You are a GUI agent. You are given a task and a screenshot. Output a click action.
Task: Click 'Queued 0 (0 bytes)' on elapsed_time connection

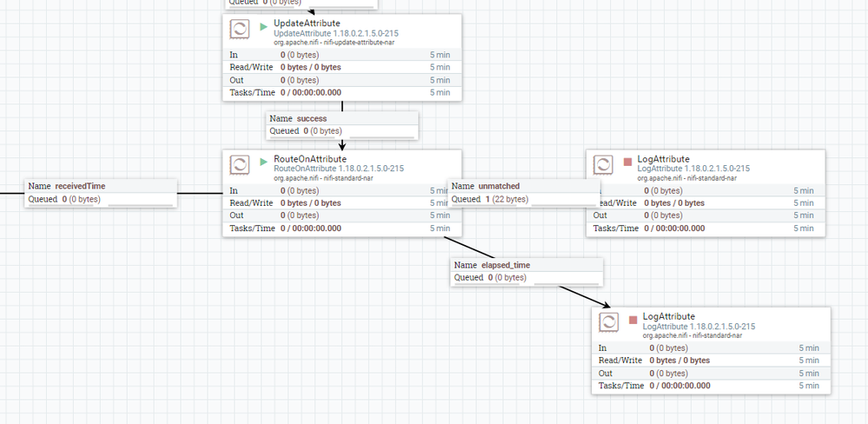(x=490, y=278)
